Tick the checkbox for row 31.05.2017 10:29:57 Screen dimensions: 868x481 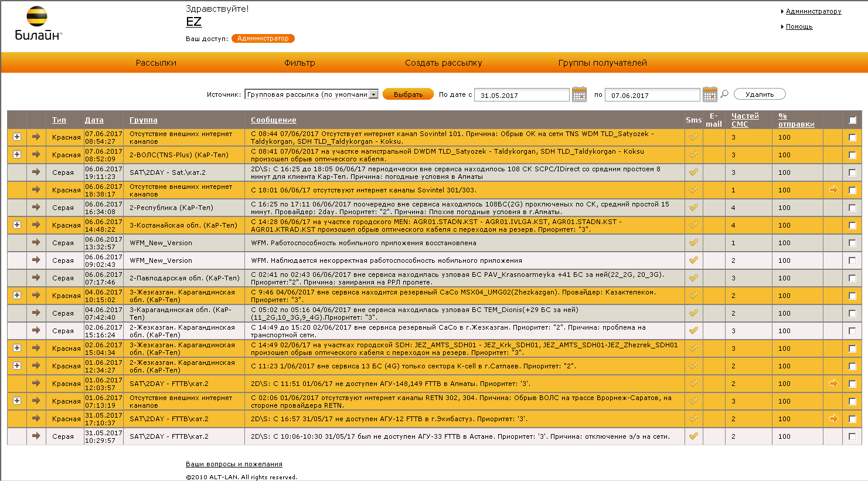click(x=852, y=436)
